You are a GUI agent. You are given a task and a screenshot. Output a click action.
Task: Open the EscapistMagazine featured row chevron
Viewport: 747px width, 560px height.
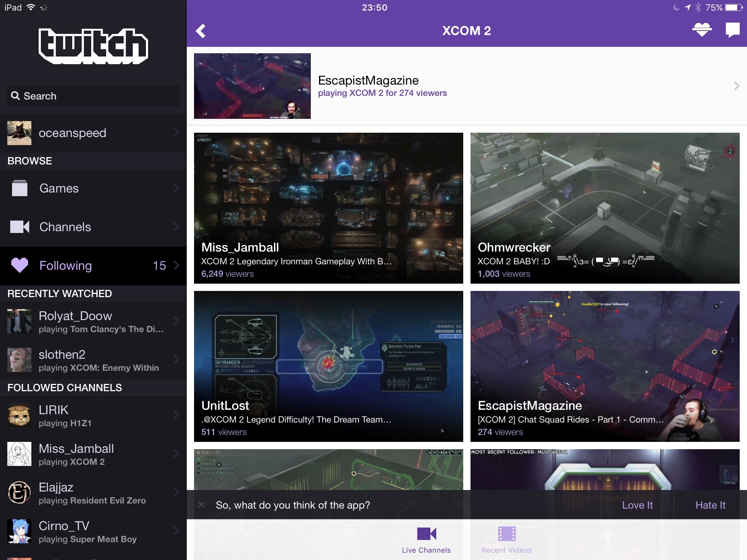(x=736, y=86)
